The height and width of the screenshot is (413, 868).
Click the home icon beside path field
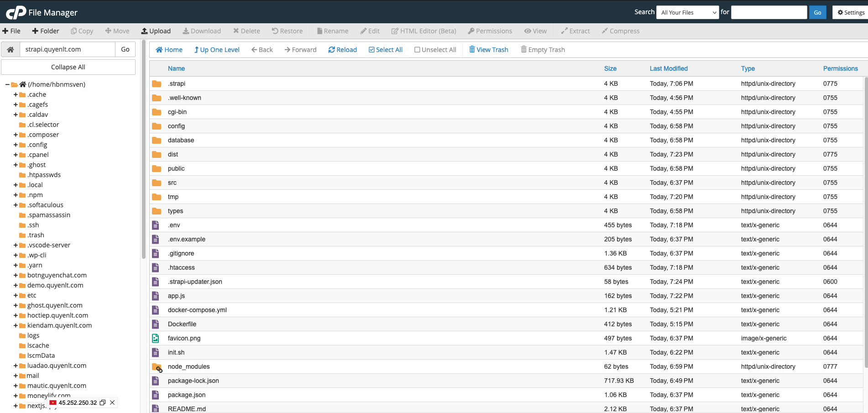click(x=10, y=49)
